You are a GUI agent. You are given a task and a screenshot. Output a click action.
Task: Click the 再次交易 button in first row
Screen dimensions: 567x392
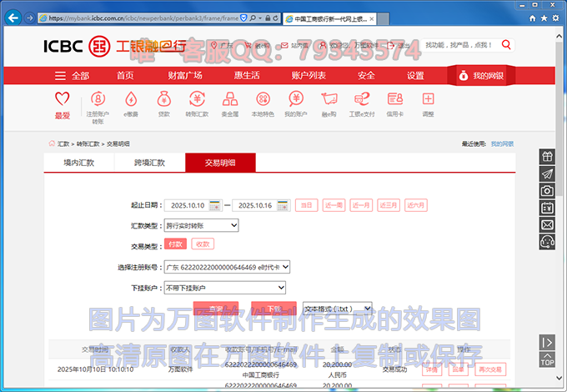[489, 369]
